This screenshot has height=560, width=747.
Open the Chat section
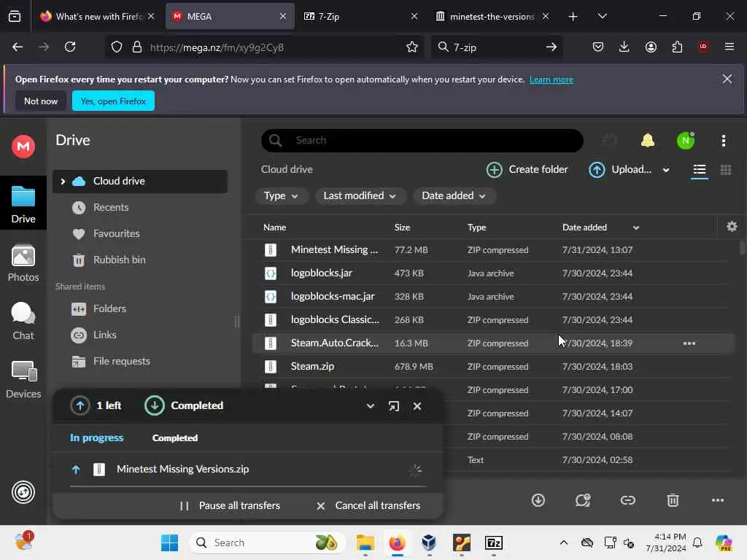23,321
